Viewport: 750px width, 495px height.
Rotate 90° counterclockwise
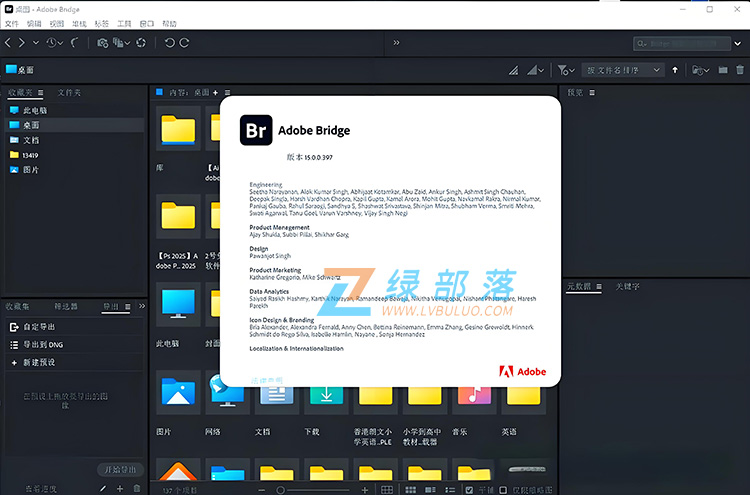click(169, 43)
